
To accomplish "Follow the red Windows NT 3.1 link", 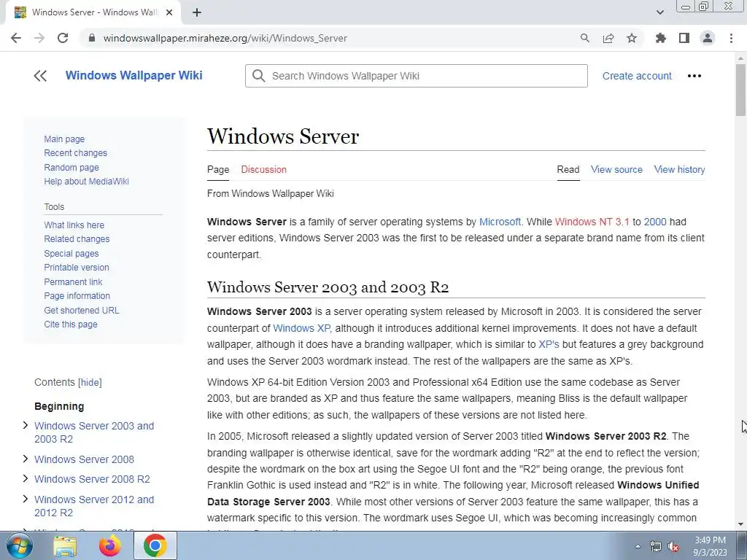I will coord(592,222).
